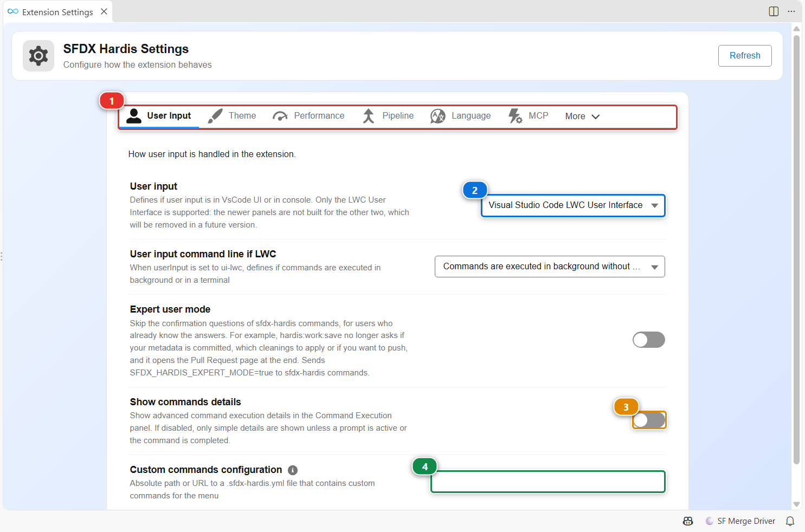Open the Performance tab
The width and height of the screenshot is (805, 532).
308,116
